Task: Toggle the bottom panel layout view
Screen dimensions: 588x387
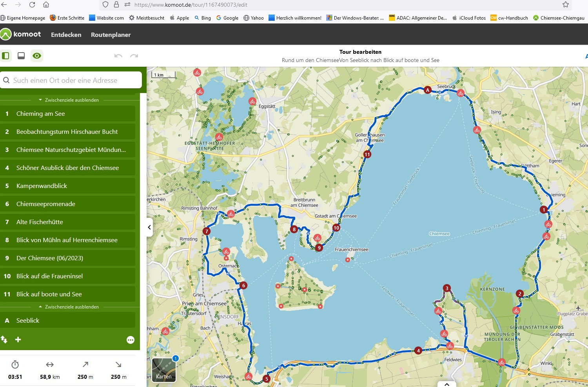Action: [21, 56]
